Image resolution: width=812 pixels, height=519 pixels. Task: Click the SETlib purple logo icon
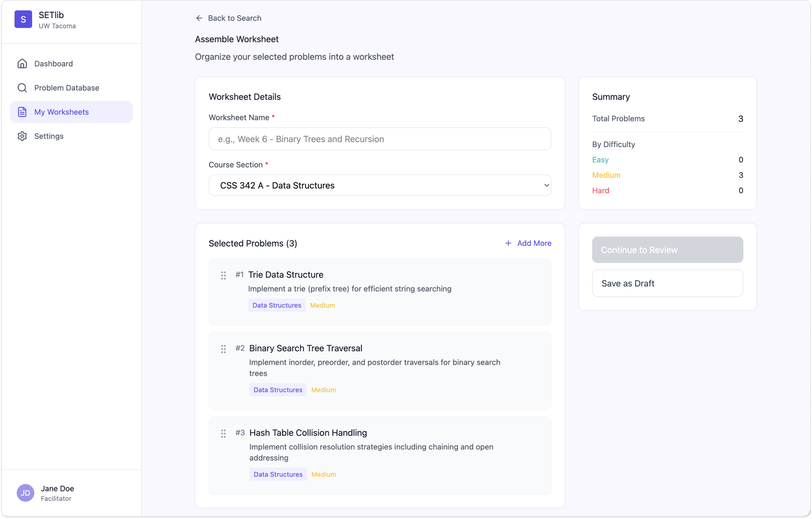click(x=23, y=19)
